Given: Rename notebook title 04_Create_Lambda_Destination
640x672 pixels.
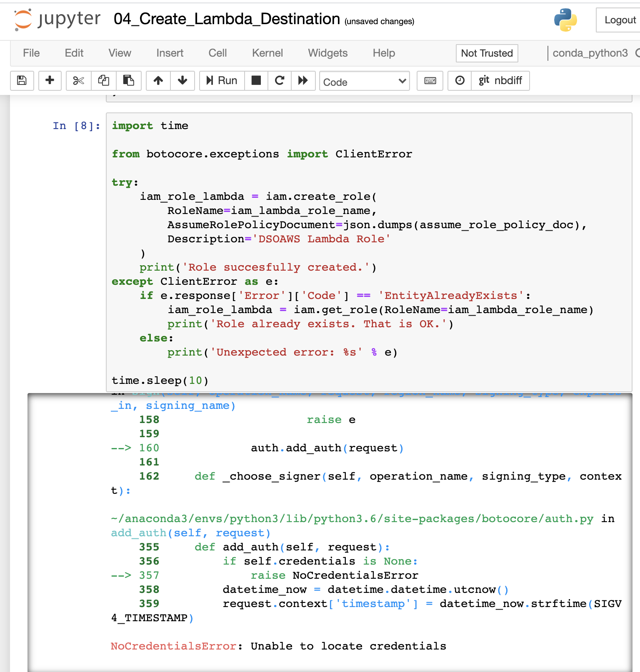Looking at the screenshot, I should (227, 19).
